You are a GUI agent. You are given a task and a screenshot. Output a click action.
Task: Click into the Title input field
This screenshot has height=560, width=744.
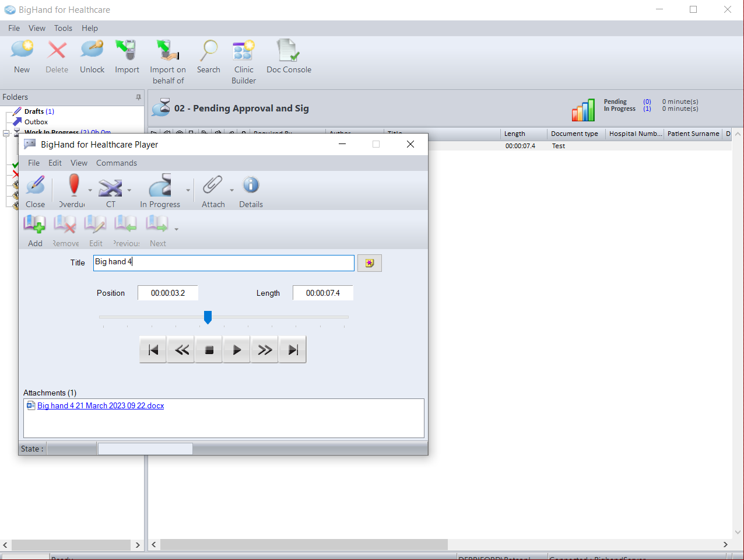pos(224,263)
